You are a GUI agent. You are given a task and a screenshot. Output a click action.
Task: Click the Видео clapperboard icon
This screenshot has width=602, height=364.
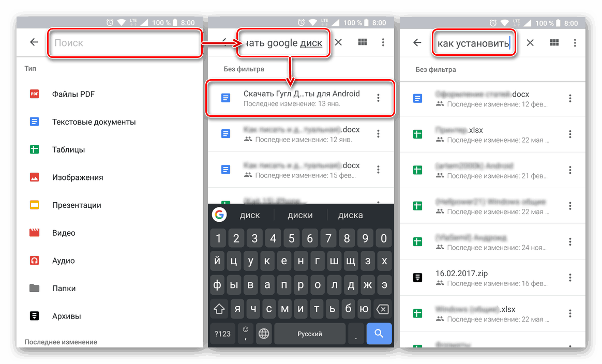point(34,232)
